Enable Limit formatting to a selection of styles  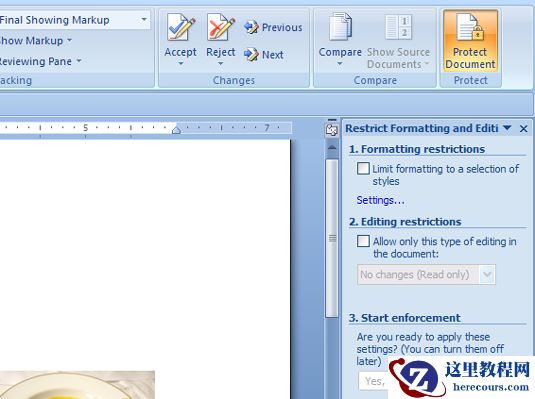tap(363, 168)
